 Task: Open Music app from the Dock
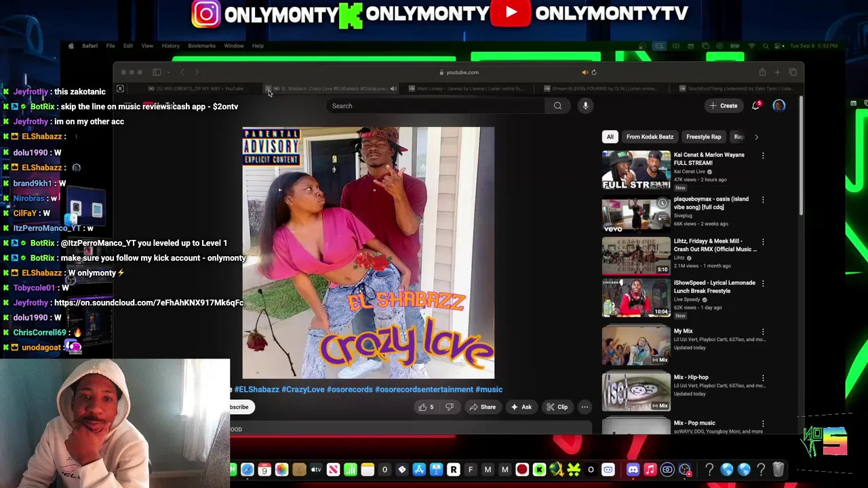[x=650, y=470]
